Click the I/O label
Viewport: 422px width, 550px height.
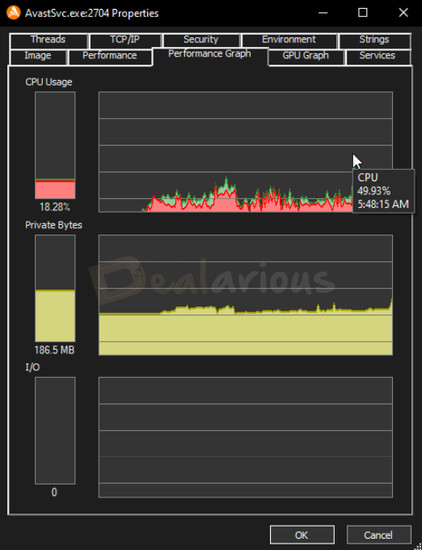[x=33, y=368]
